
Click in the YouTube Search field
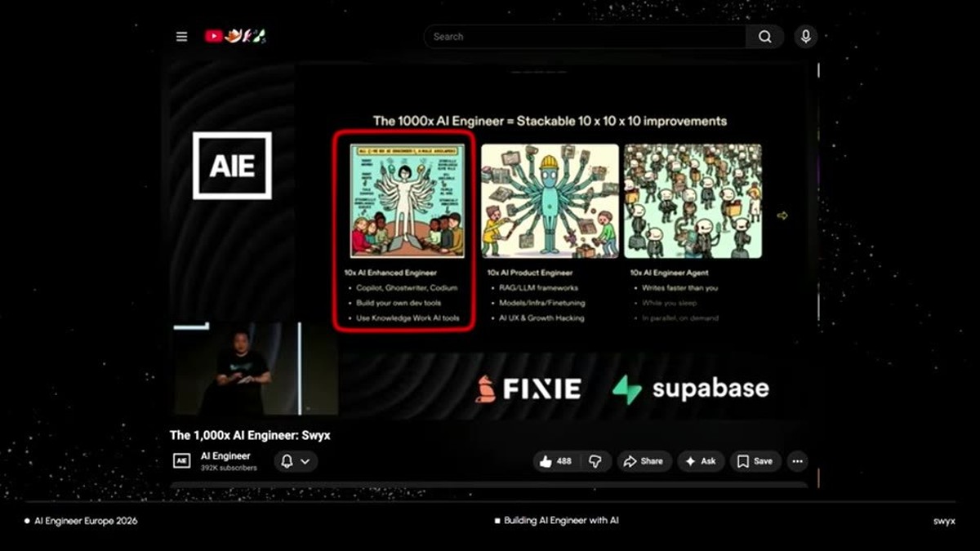(585, 37)
